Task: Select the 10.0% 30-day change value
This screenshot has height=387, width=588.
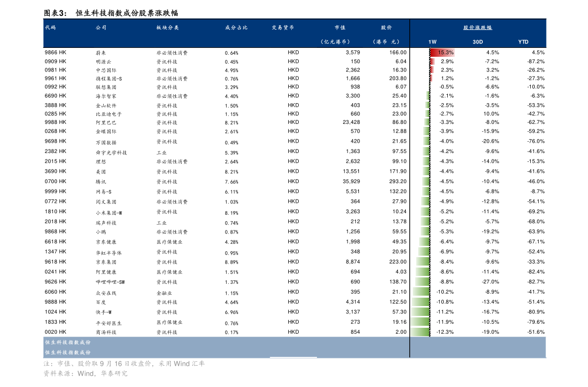Action: pyautogui.click(x=491, y=114)
